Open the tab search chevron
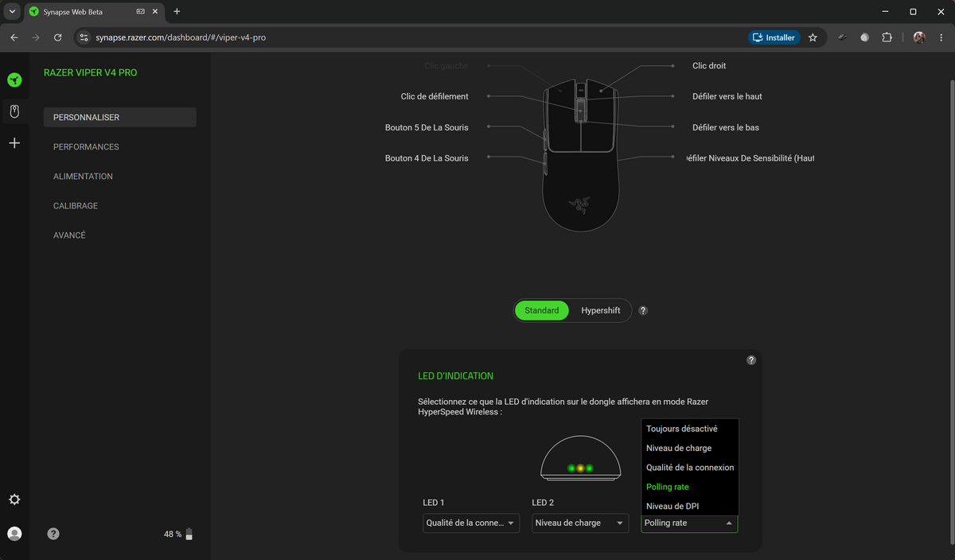Viewport: 955px width, 560px height. pos(12,12)
